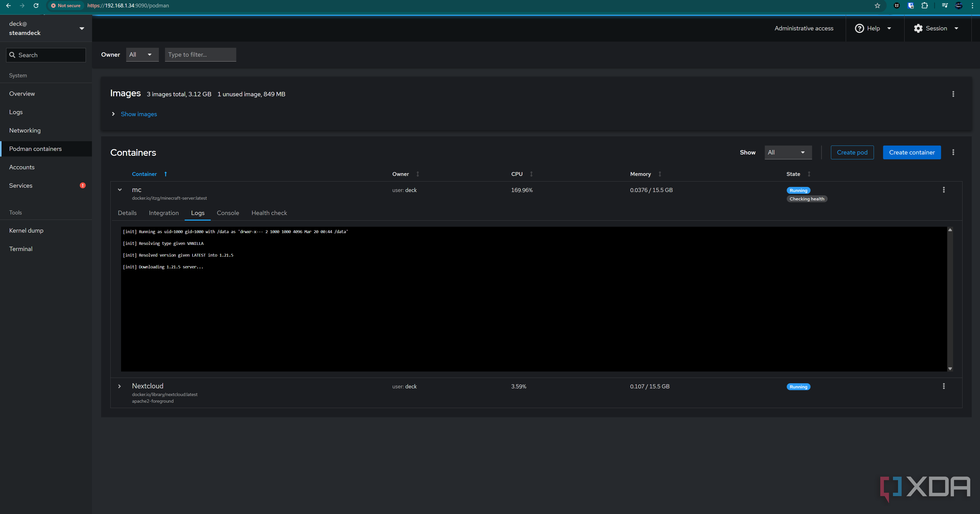This screenshot has height=514, width=980.
Task: Switch to the Console tab
Action: tap(228, 213)
